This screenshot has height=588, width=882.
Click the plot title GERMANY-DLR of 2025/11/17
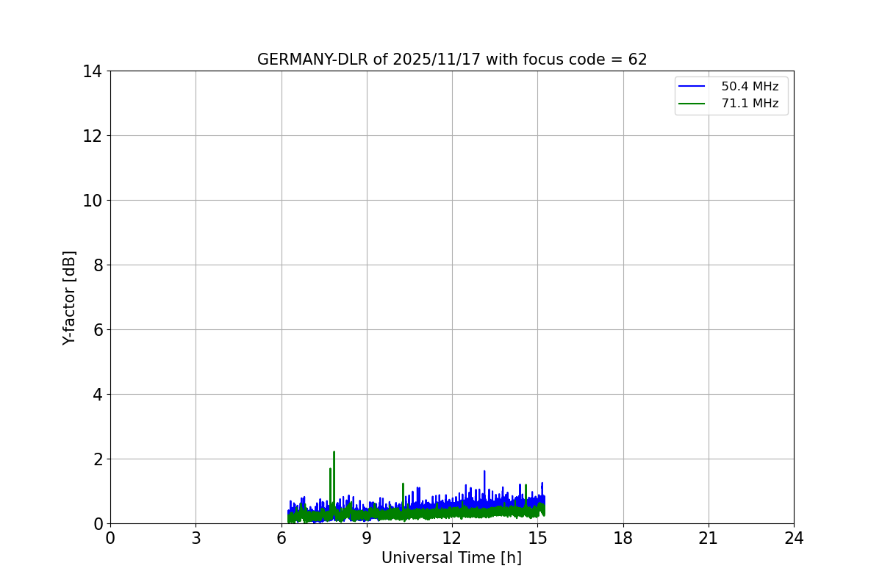coord(452,60)
